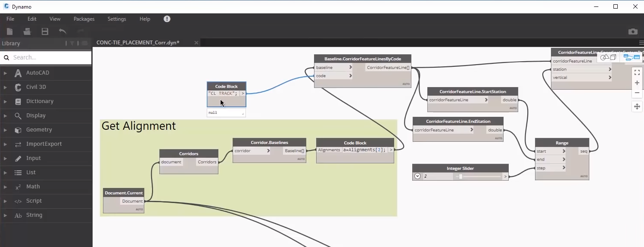Select the Get Alignment group title

pos(139,126)
